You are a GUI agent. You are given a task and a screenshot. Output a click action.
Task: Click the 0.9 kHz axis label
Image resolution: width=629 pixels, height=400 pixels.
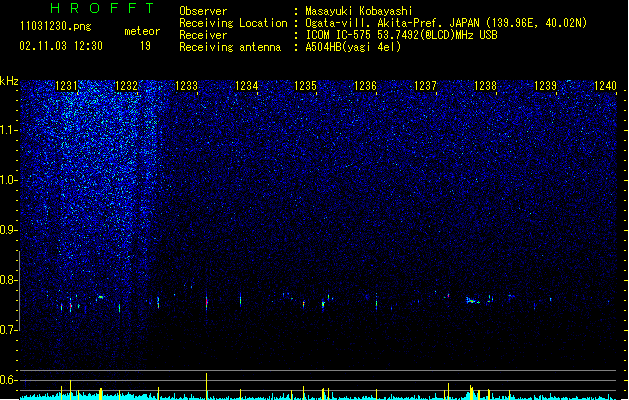8,230
